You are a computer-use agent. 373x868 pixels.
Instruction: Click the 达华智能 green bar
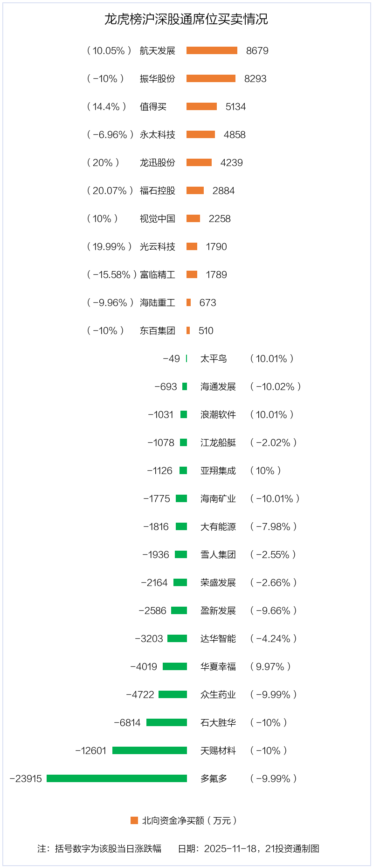tap(177, 638)
